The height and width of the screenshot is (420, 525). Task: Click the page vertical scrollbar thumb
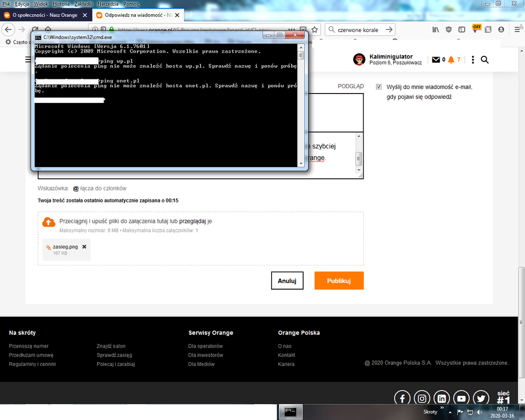pos(521,322)
